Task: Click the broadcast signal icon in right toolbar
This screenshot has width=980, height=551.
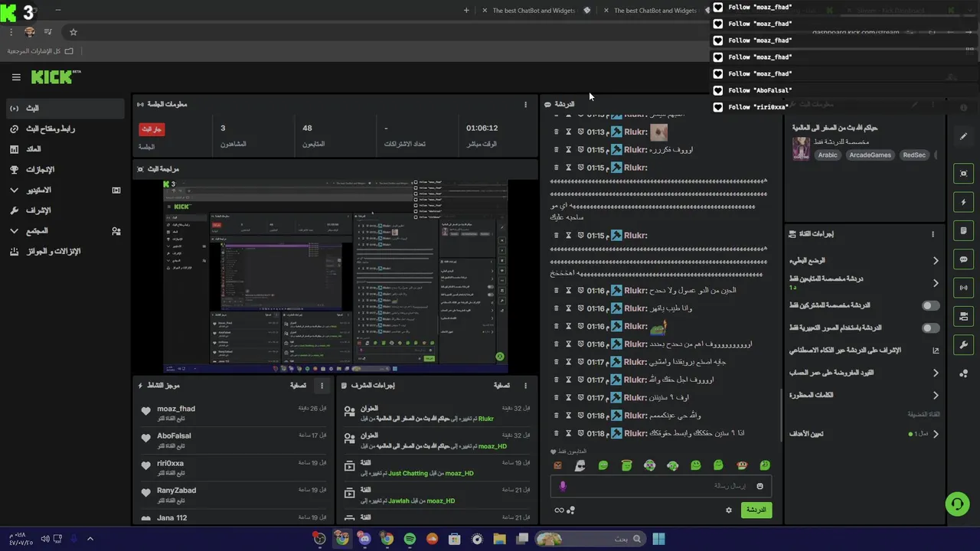Action: (x=964, y=288)
